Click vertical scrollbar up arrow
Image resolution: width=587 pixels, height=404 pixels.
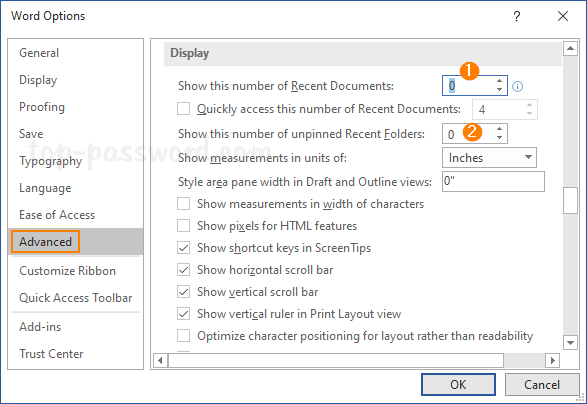[571, 48]
